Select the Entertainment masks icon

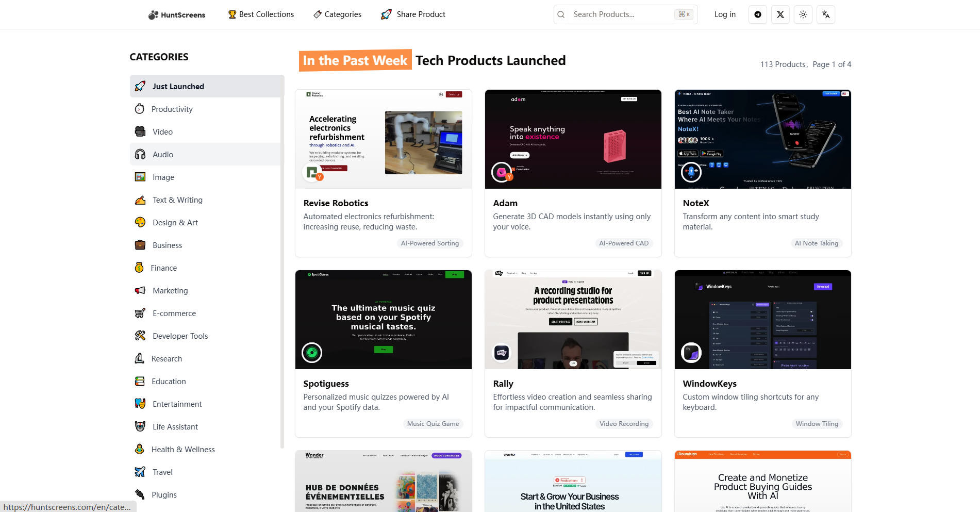click(140, 404)
